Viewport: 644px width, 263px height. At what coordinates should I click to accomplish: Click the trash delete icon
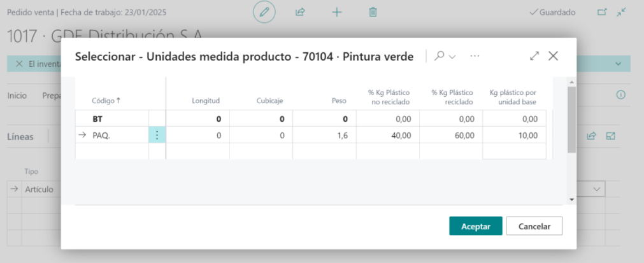373,12
